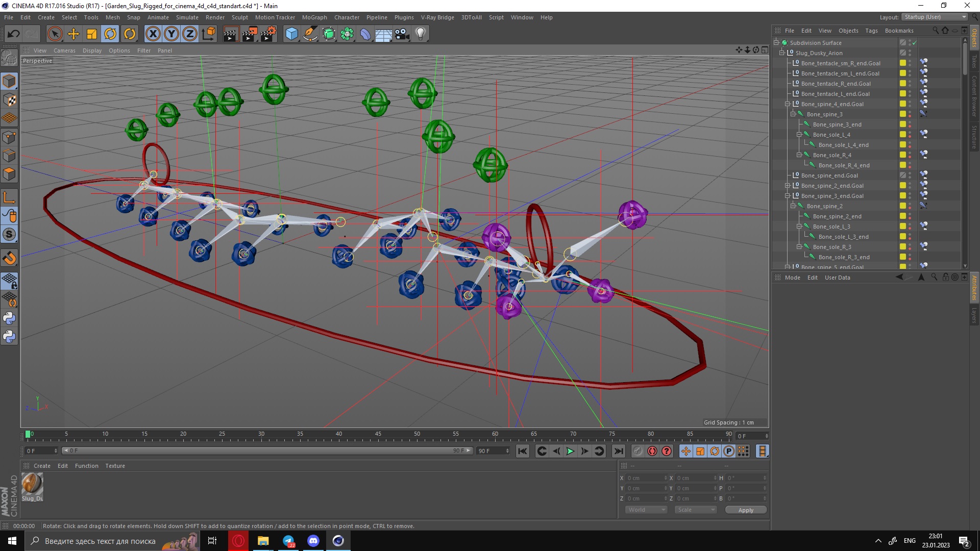Image resolution: width=980 pixels, height=551 pixels.
Task: Collapse the Bone_sole_R_3 node
Action: tap(799, 247)
